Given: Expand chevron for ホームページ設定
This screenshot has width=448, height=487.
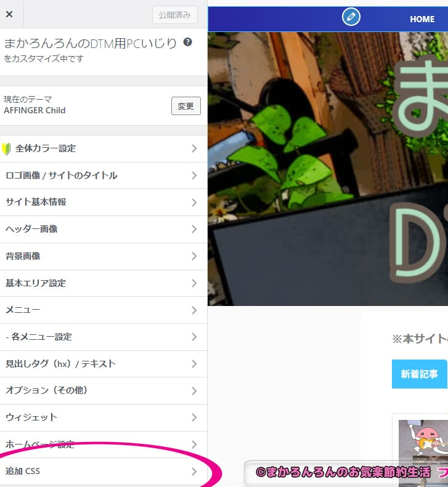Looking at the screenshot, I should pyautogui.click(x=194, y=445).
